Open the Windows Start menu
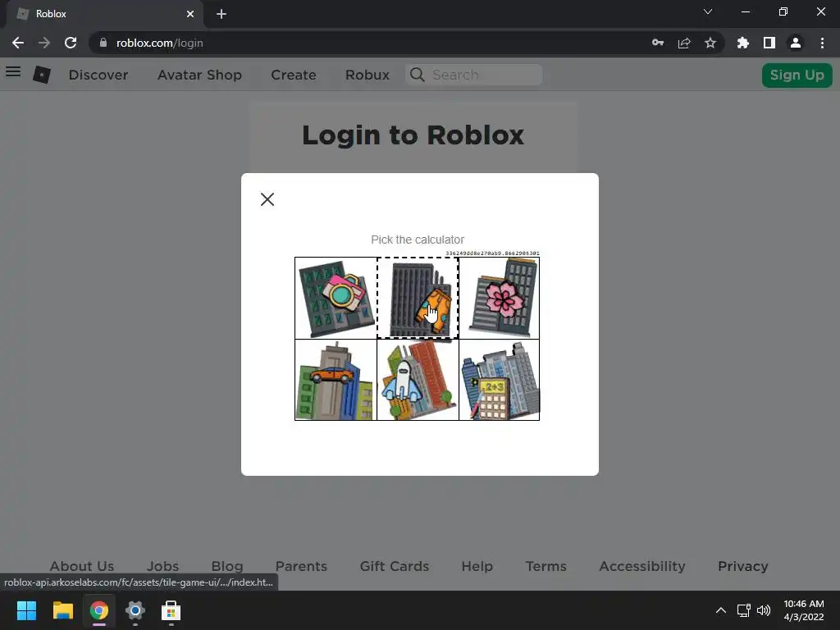The width and height of the screenshot is (840, 630). tap(26, 610)
